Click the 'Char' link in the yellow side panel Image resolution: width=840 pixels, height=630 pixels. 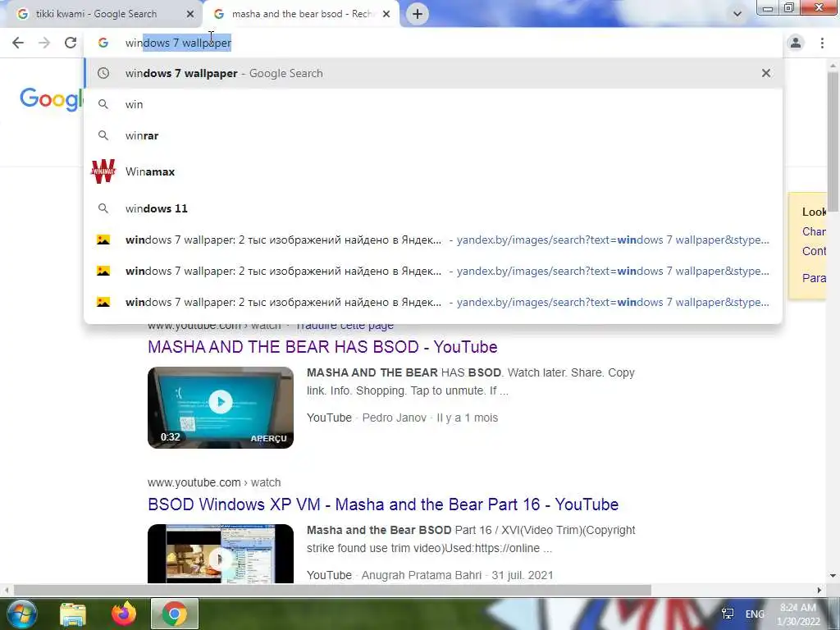coord(814,232)
